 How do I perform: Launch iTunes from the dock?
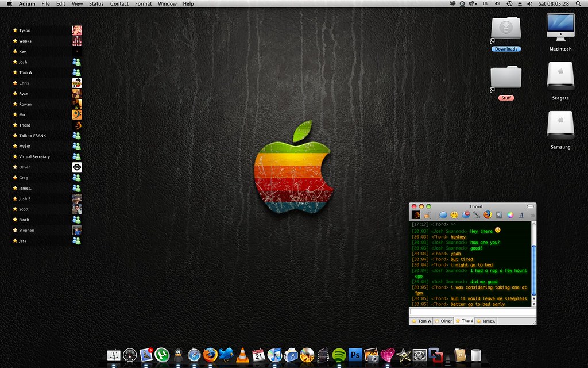pyautogui.click(x=274, y=355)
